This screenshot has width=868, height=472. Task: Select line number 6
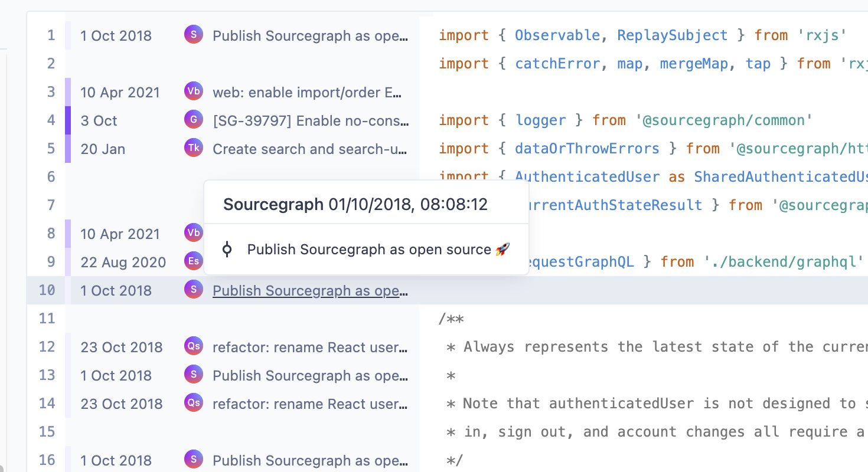[51, 177]
